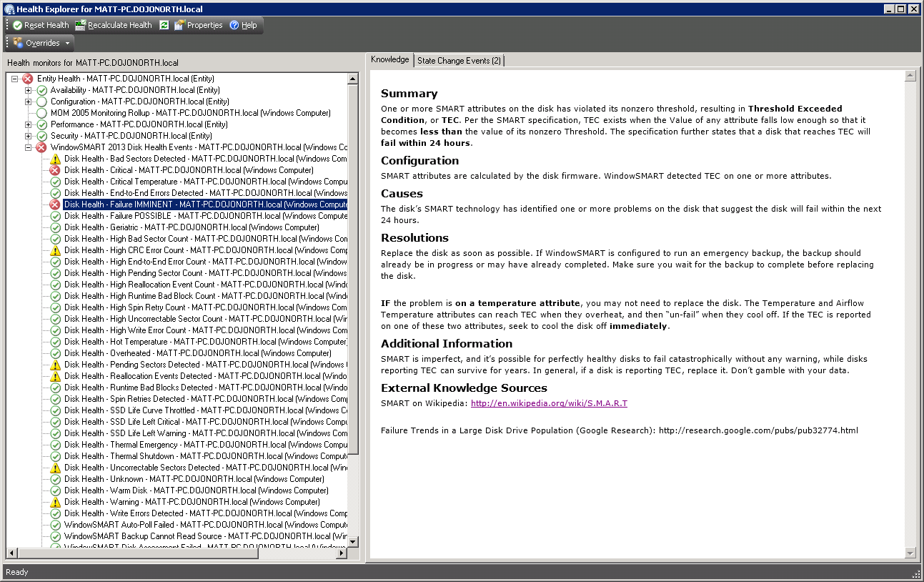Open Properties from the toolbar
Viewport: 924px width, 582px height.
pyautogui.click(x=198, y=25)
